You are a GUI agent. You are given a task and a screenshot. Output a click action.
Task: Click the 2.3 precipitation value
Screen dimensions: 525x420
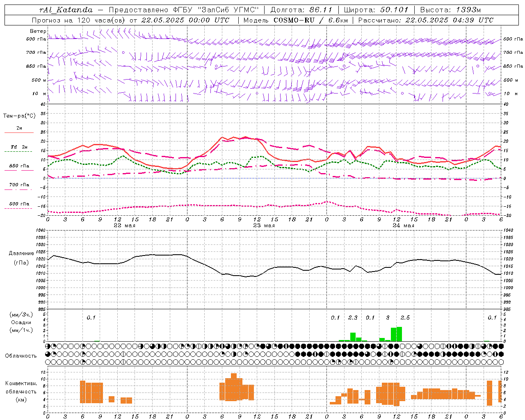tap(353, 317)
